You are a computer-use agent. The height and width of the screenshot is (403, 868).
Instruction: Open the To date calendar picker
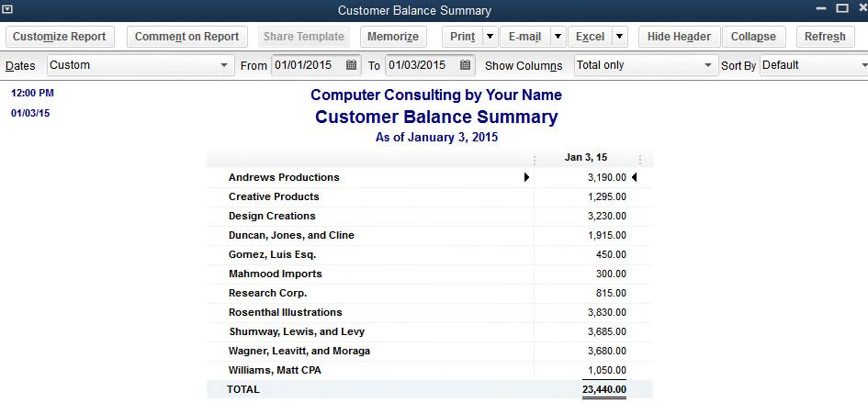pos(466,65)
